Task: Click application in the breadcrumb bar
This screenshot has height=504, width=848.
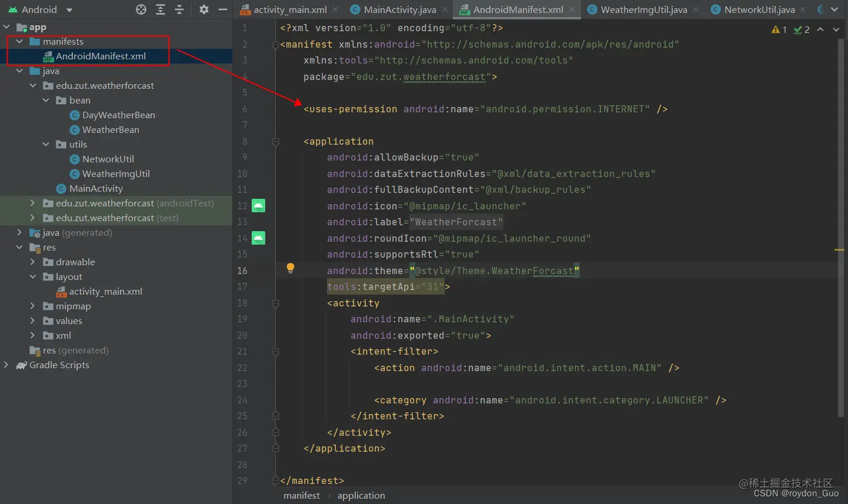Action: 361,495
